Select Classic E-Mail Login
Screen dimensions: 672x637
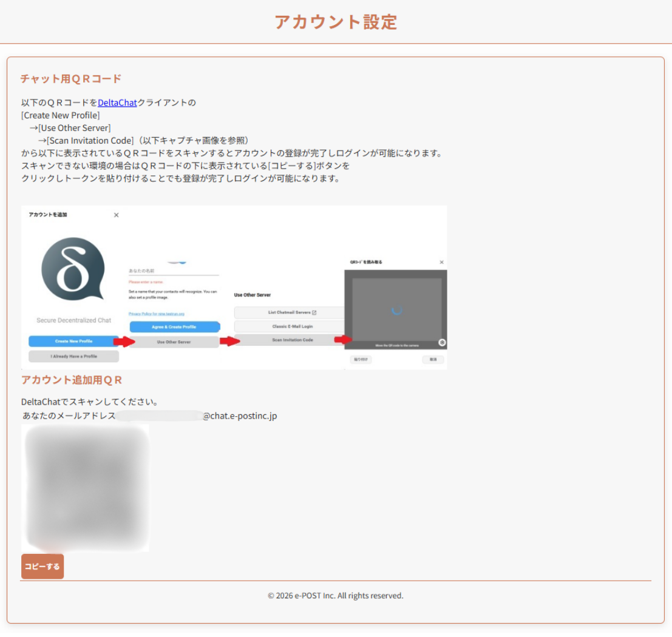point(289,326)
